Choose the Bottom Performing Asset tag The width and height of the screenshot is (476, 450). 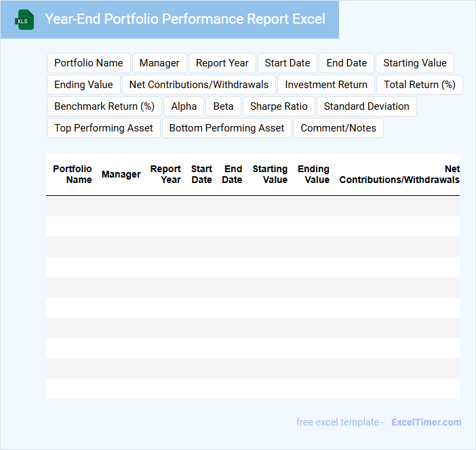(x=226, y=128)
